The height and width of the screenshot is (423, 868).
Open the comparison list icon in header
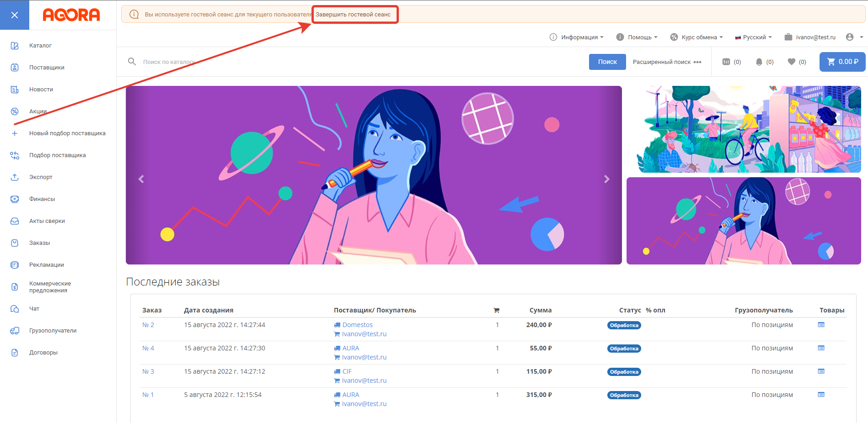pos(726,62)
